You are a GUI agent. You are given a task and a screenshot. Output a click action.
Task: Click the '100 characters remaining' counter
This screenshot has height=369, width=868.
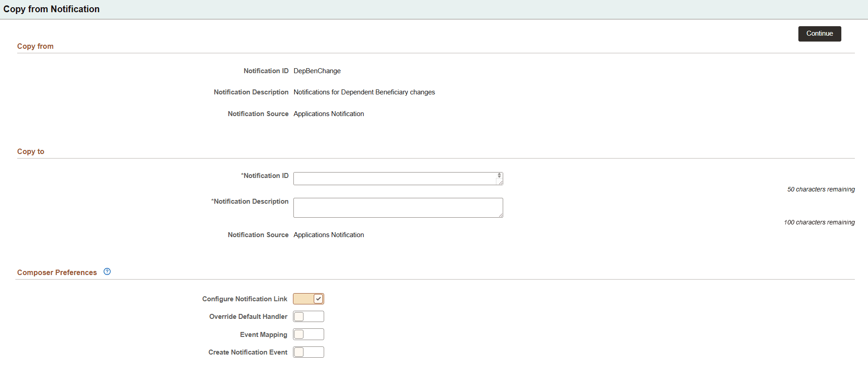(x=819, y=222)
